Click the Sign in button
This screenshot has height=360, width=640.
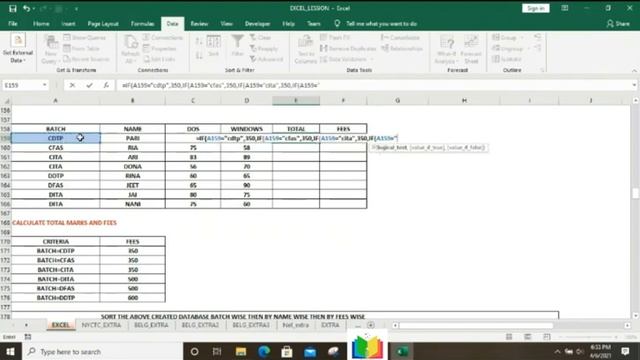click(x=536, y=8)
